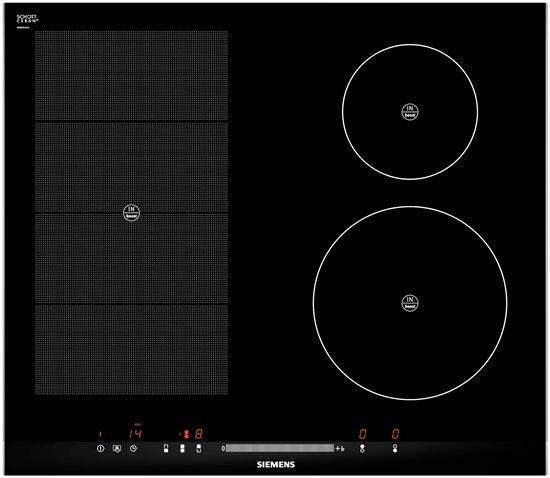Tap the main power on/off symbol

pyautogui.click(x=101, y=448)
